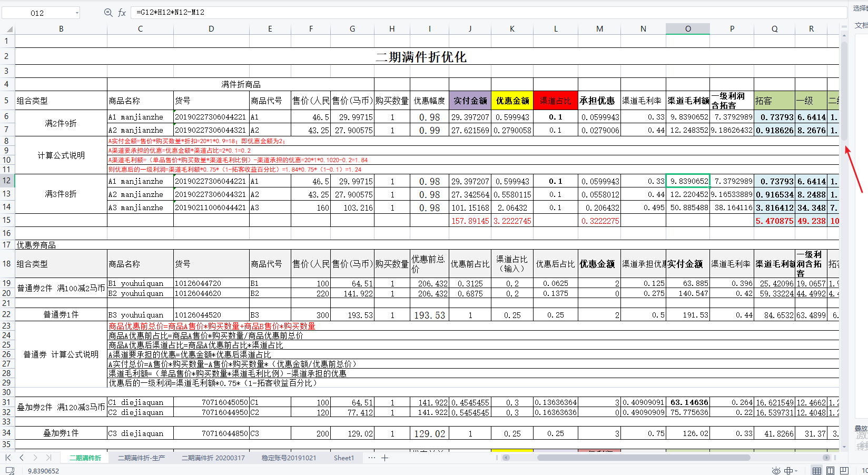Click the horizontal scrollbar left arrow
The image size is (868, 475).
tap(507, 458)
